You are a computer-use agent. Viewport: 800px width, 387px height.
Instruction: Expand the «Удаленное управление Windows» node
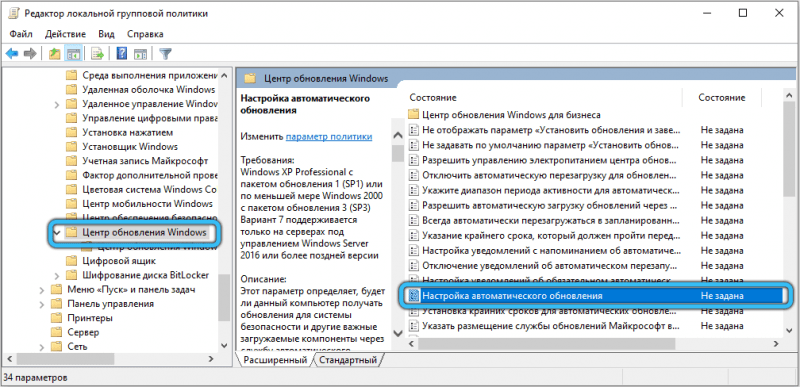(x=58, y=104)
